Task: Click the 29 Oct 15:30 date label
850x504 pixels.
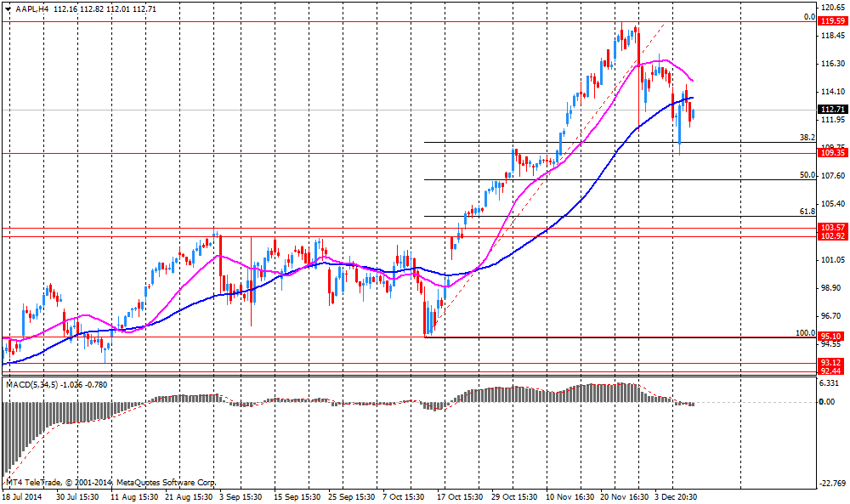Action: pyautogui.click(x=514, y=496)
